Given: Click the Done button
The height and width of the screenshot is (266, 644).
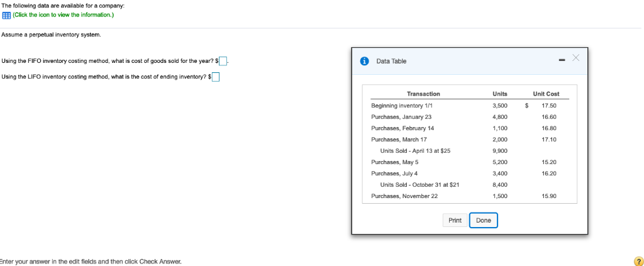Looking at the screenshot, I should click(484, 221).
